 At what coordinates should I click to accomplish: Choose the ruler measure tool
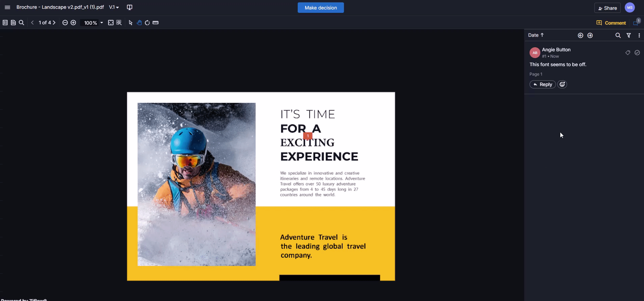pyautogui.click(x=156, y=23)
